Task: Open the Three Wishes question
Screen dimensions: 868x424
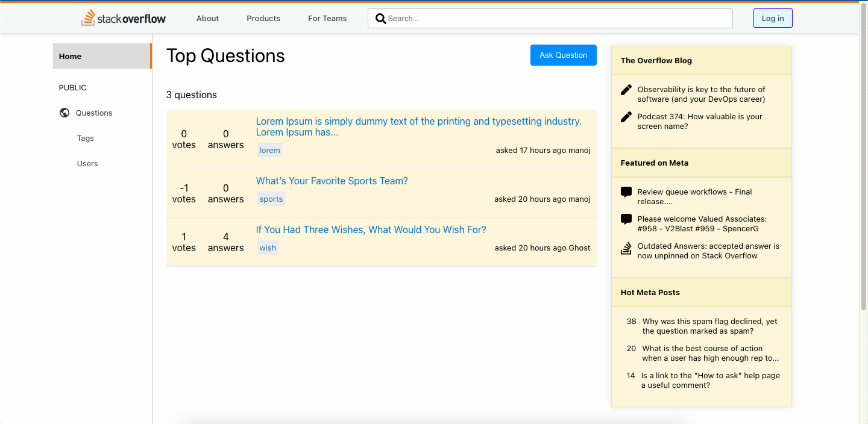Action: (371, 230)
